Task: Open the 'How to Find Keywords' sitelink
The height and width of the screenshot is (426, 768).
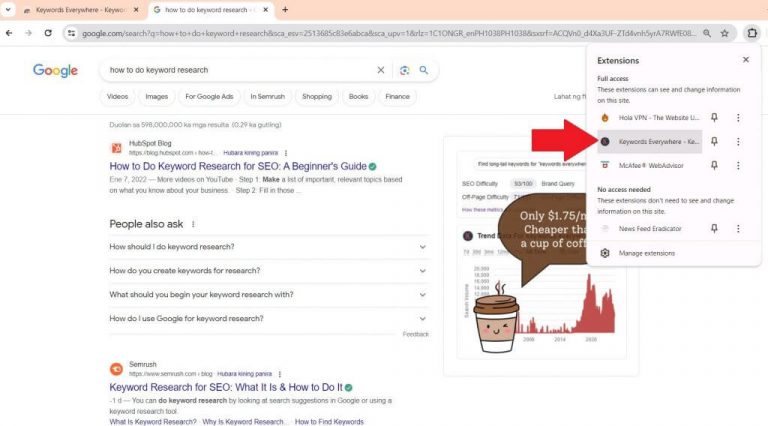Action: point(329,422)
